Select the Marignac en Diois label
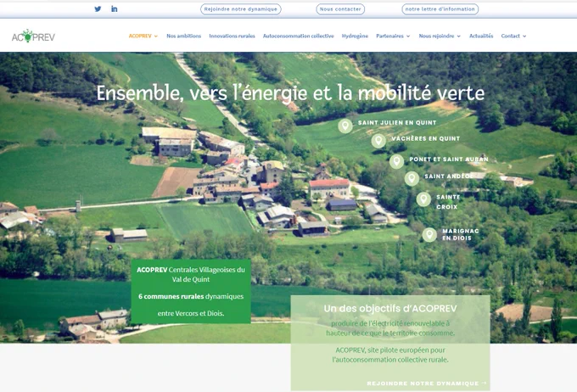The width and height of the screenshot is (577, 392). tap(461, 234)
